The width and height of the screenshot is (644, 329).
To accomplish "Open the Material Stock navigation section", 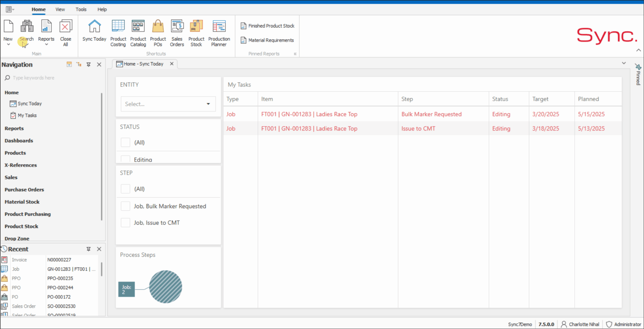I will [x=22, y=202].
